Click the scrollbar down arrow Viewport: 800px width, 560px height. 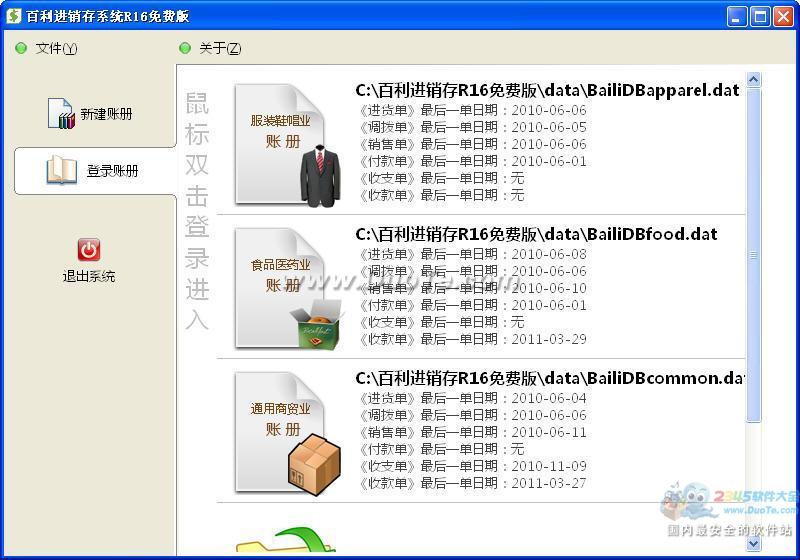coord(753,544)
